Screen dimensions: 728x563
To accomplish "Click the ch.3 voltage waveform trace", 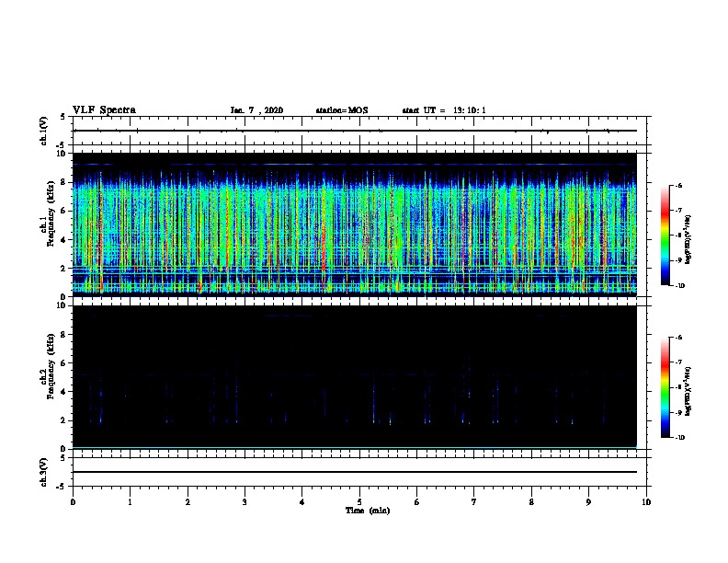I will tap(354, 472).
